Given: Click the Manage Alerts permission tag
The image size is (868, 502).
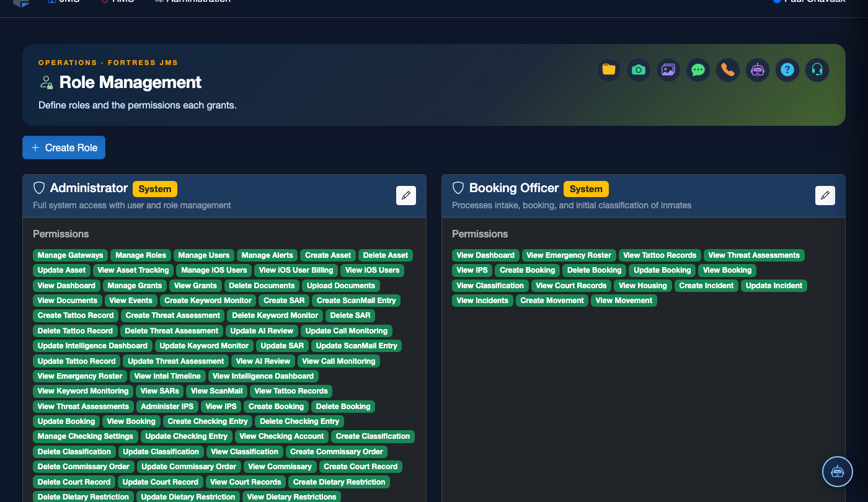Looking at the screenshot, I should (x=267, y=255).
